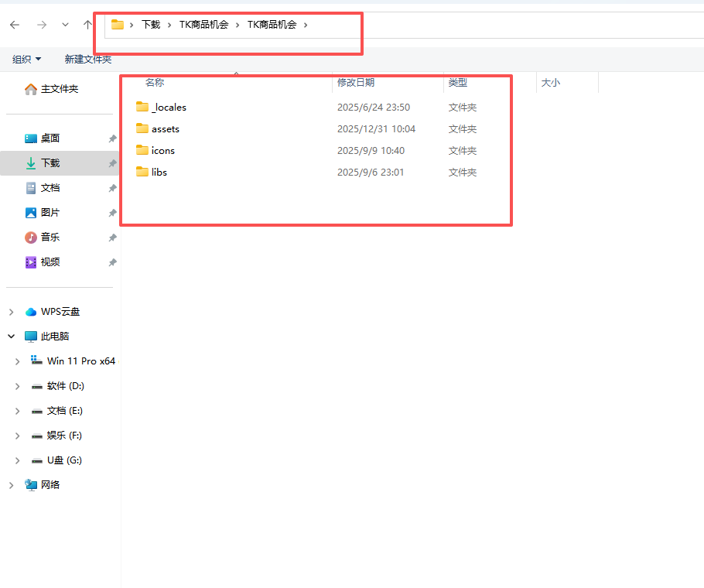Expand the WPS云盘 tree node

point(11,312)
